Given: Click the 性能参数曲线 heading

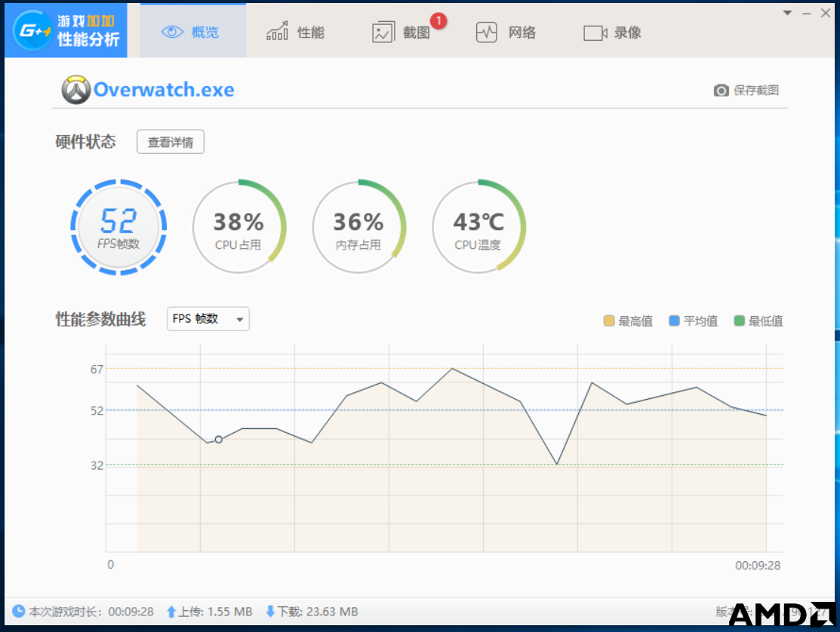Looking at the screenshot, I should pyautogui.click(x=100, y=319).
